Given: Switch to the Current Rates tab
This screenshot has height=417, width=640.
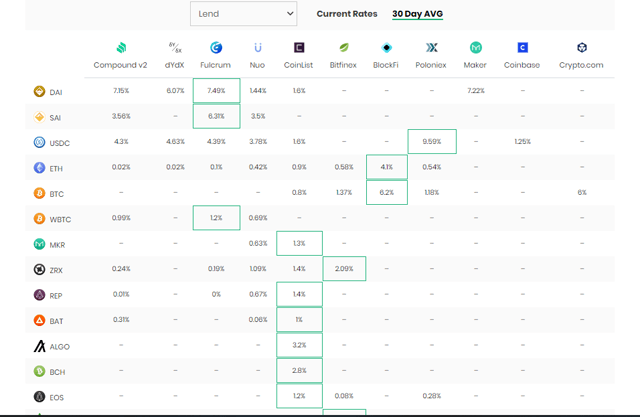Looking at the screenshot, I should pyautogui.click(x=347, y=14).
